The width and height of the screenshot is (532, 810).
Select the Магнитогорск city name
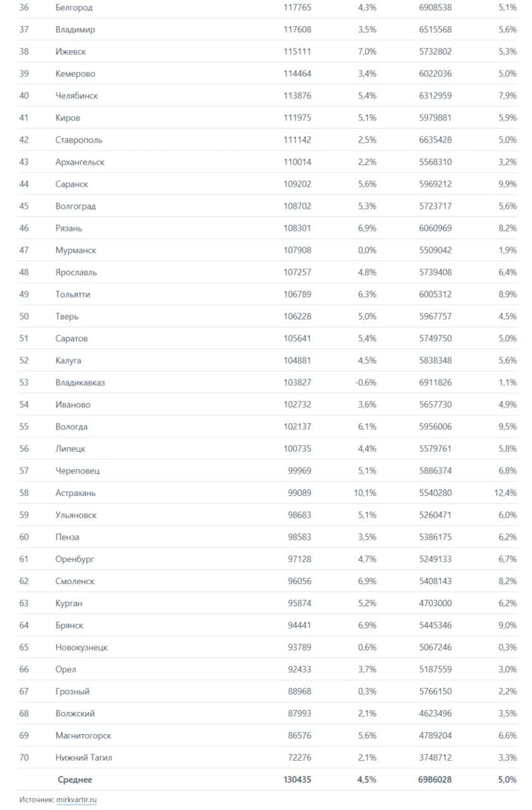(x=83, y=735)
